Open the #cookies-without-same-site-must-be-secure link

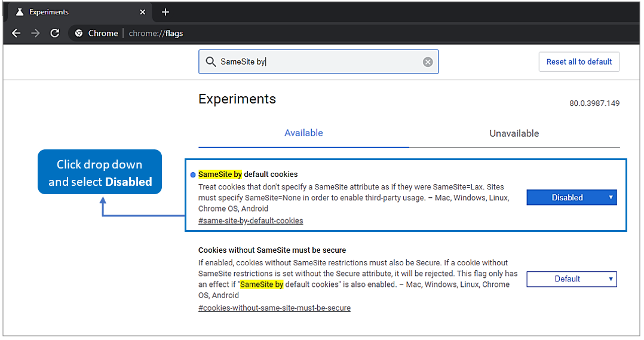274,308
